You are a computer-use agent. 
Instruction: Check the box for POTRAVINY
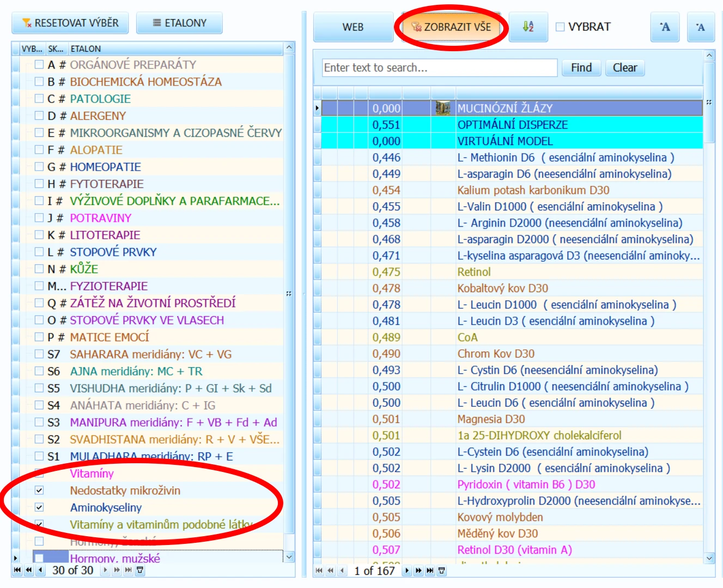[x=39, y=218]
